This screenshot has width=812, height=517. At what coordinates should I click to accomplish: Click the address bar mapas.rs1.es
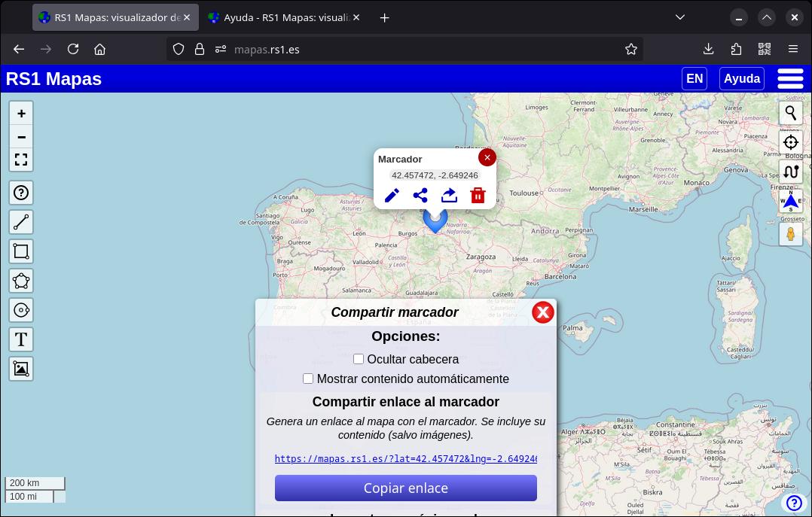(404, 49)
